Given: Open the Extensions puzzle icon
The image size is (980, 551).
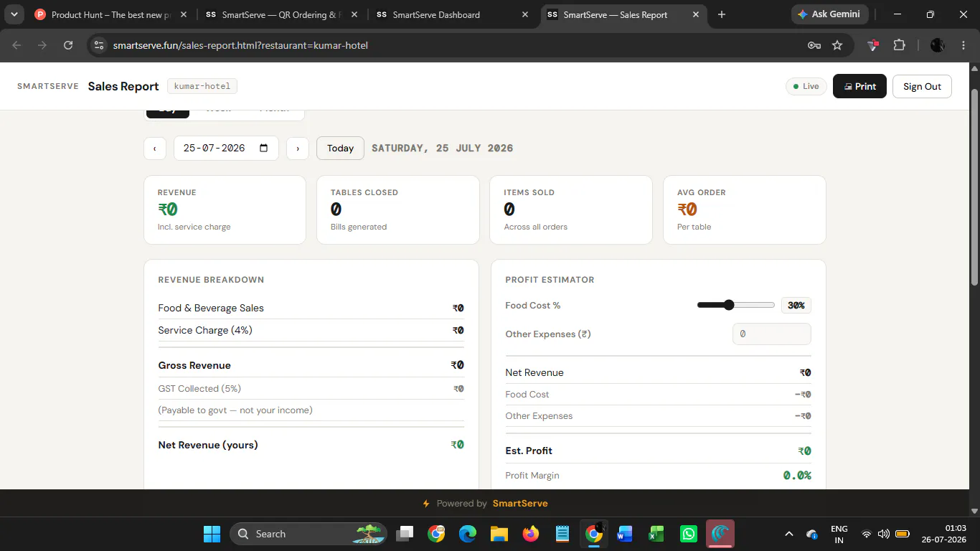Looking at the screenshot, I should coord(899,45).
